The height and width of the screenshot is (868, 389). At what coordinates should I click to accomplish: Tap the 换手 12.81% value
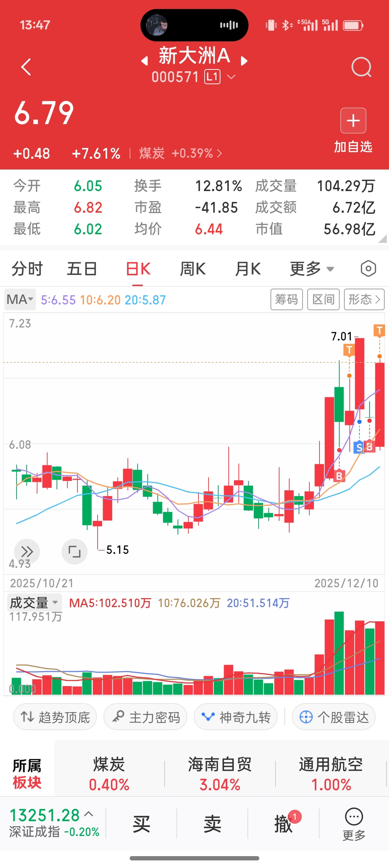click(218, 186)
